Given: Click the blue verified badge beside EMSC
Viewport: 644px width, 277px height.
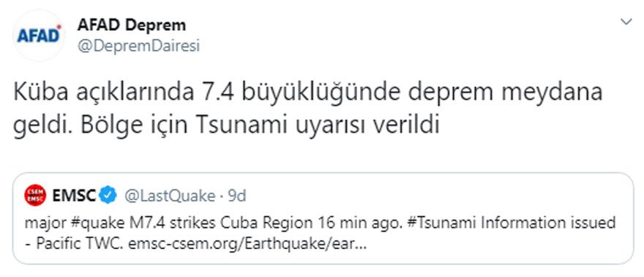Looking at the screenshot, I should [x=109, y=195].
